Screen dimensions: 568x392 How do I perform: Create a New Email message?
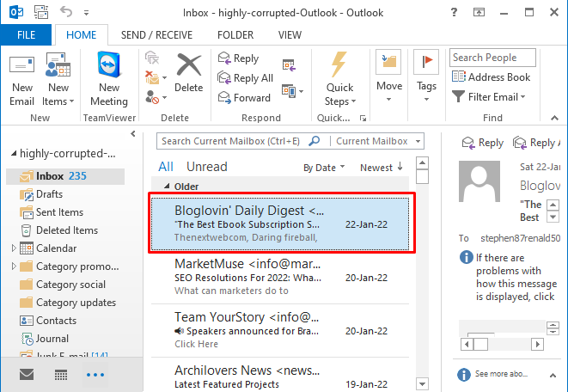pyautogui.click(x=21, y=81)
